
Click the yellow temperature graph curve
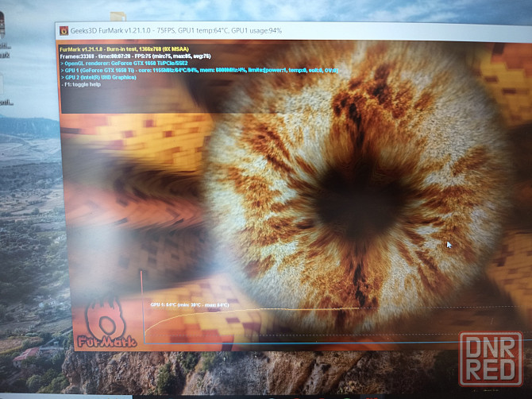tap(238, 308)
